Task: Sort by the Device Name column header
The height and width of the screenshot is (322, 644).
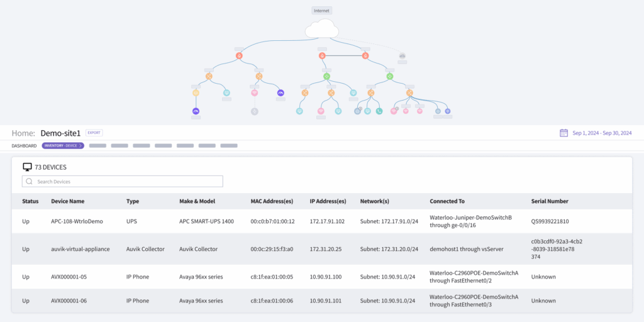Action: 67,201
